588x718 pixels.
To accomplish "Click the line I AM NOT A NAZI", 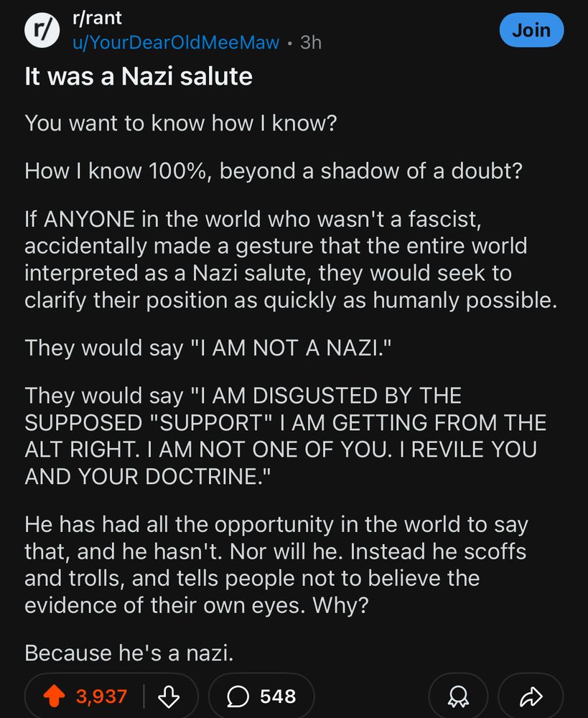I will coord(208,348).
